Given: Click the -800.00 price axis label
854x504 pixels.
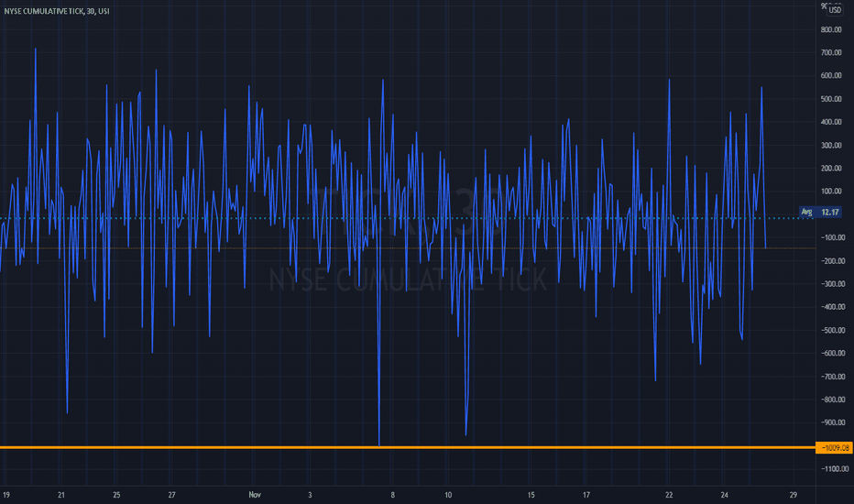Looking at the screenshot, I should (833, 400).
